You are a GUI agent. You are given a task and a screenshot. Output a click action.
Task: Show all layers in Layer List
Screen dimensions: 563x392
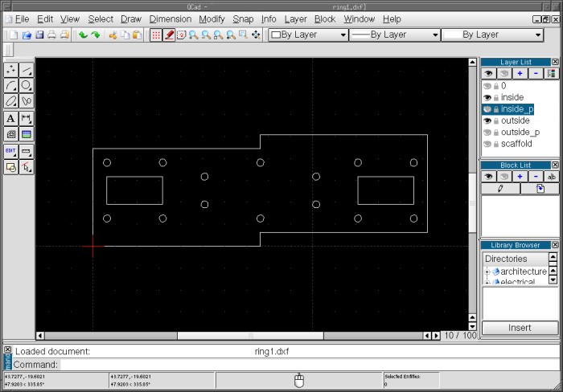click(x=489, y=74)
